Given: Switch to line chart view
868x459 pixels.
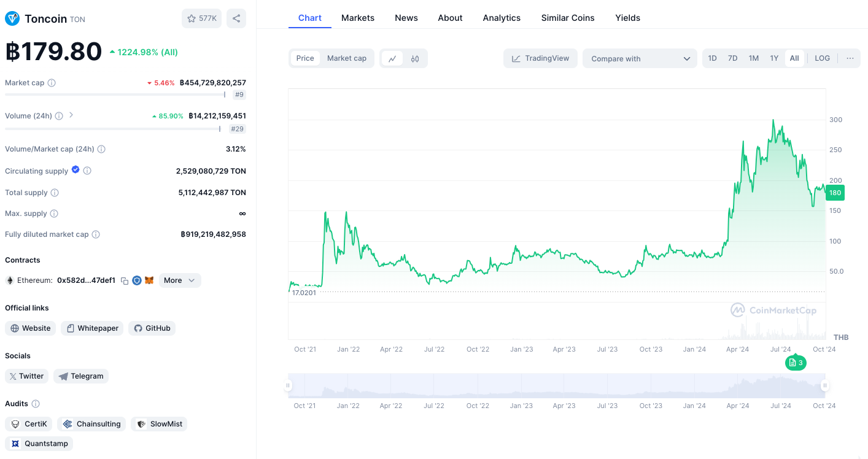Looking at the screenshot, I should tap(392, 58).
